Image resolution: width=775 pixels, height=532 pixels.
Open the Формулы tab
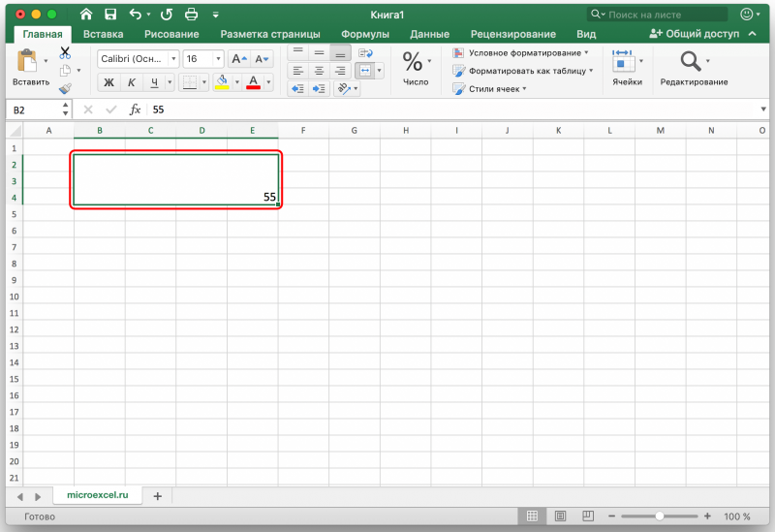click(x=365, y=34)
